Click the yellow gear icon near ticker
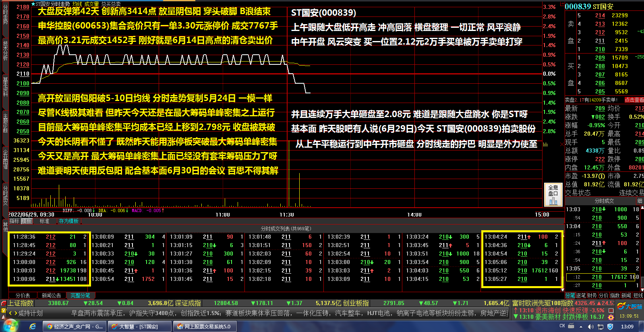 (x=611, y=317)
